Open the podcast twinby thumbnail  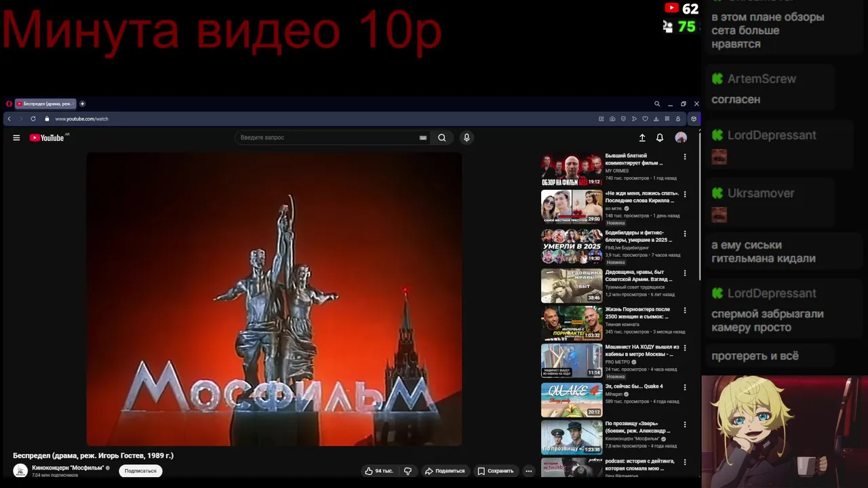pyautogui.click(x=571, y=468)
